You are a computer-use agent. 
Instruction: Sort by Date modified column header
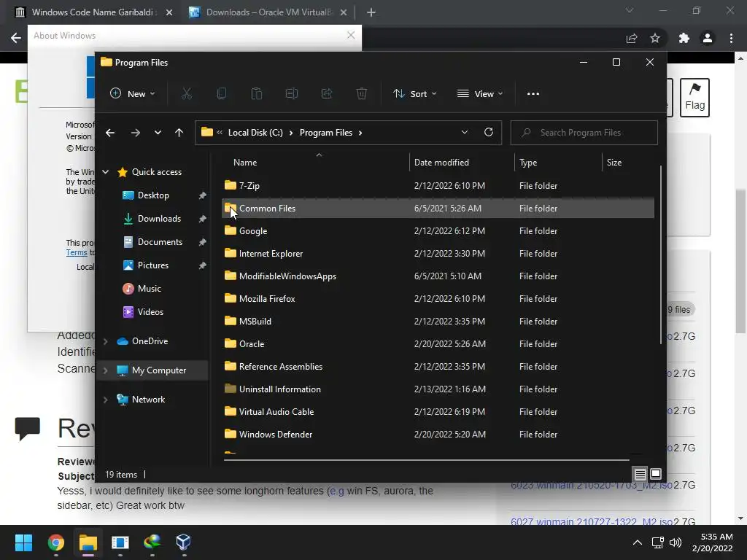[x=462, y=163]
